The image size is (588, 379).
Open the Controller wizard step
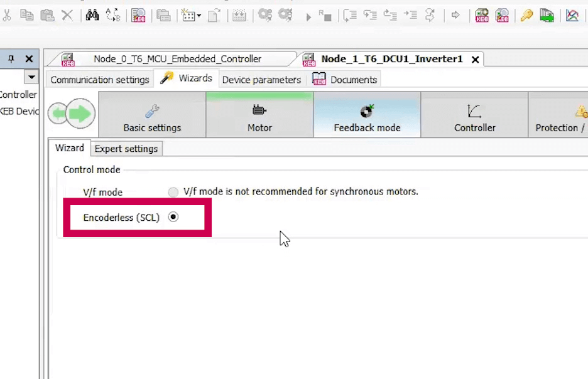(x=475, y=115)
